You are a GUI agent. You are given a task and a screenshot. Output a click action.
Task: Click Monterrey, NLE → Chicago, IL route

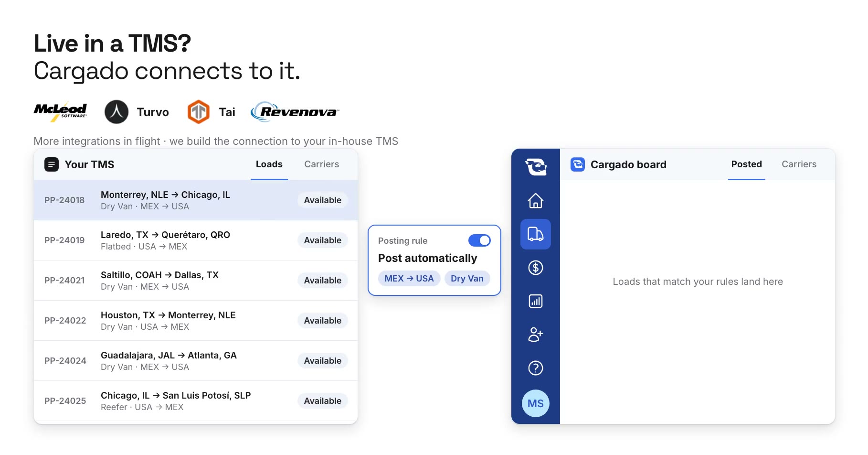165,195
